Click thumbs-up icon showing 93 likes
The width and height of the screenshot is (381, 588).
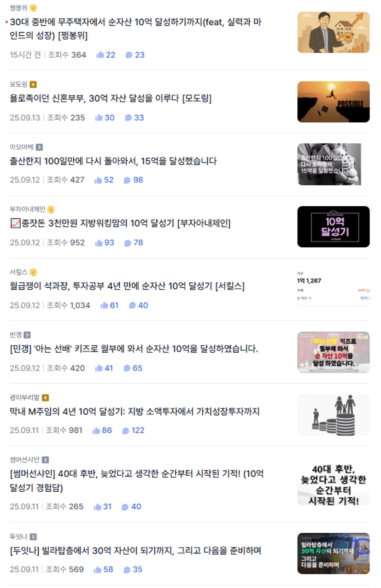coord(99,243)
